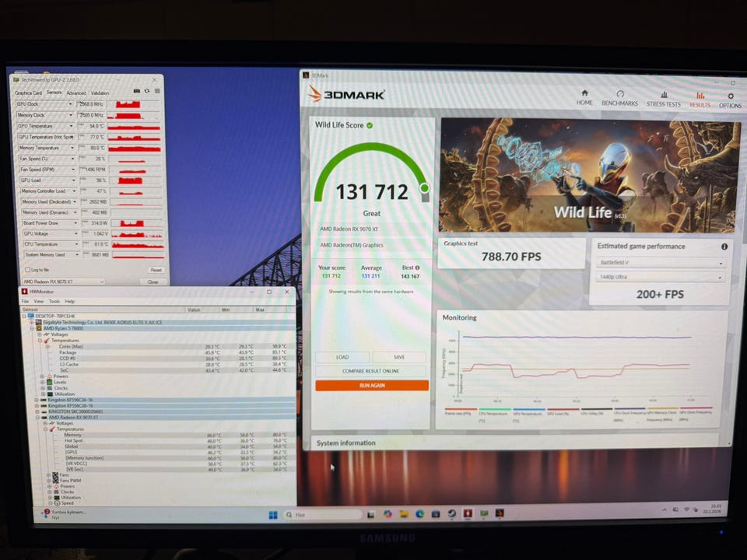747x560 pixels.
Task: Open Help menu in HWMonitor
Action: pos(69,302)
